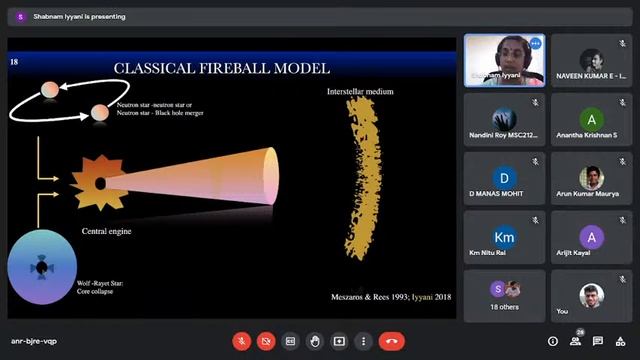This screenshot has height=360, width=640.
Task: Click muted mic icon on Km Nitu Rai tile
Action: tap(536, 220)
